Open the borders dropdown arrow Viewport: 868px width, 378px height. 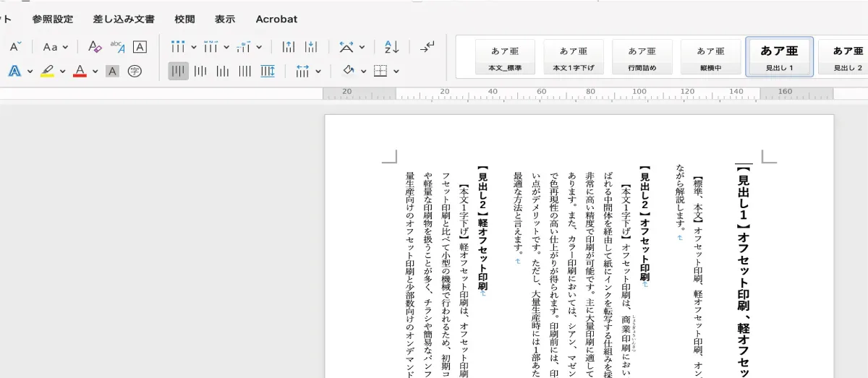(x=396, y=71)
